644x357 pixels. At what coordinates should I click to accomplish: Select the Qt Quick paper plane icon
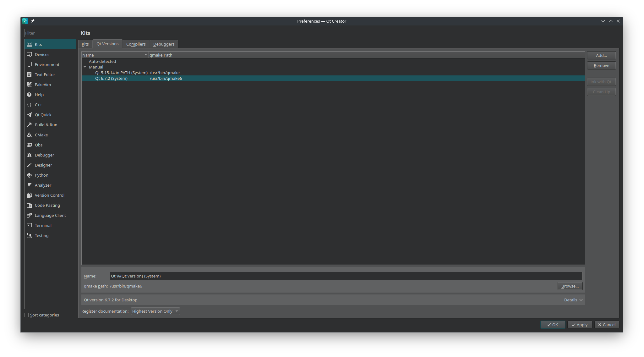[x=29, y=115]
